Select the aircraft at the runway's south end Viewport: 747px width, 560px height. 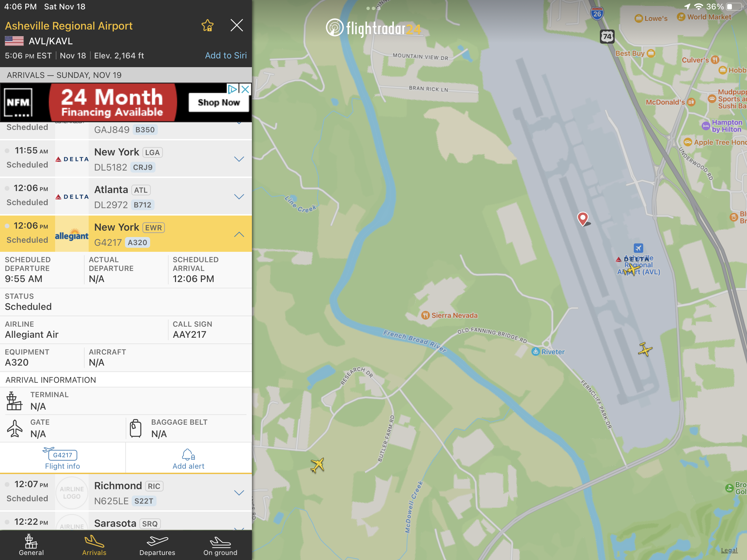(x=645, y=349)
